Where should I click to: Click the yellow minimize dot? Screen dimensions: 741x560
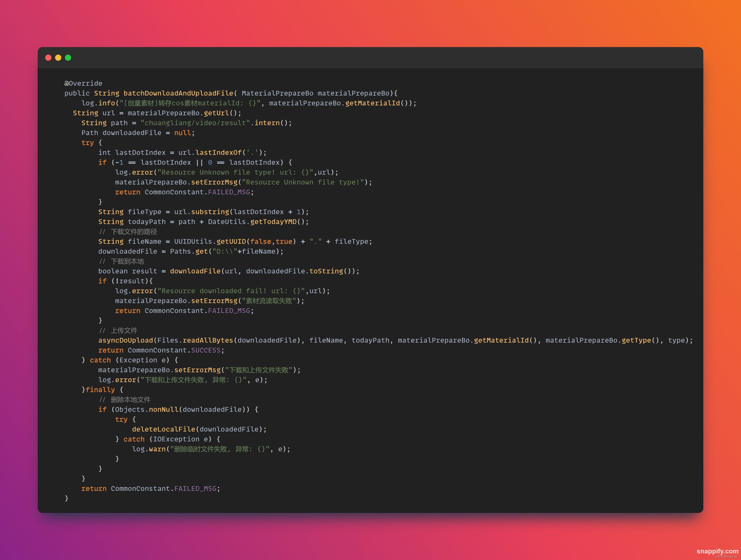(x=58, y=58)
